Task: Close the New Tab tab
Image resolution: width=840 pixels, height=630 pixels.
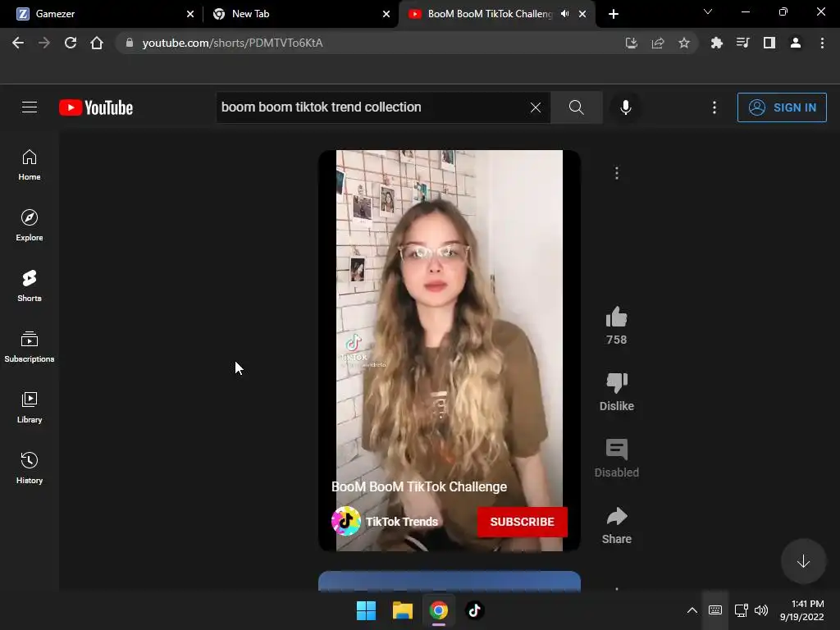Action: (x=386, y=14)
